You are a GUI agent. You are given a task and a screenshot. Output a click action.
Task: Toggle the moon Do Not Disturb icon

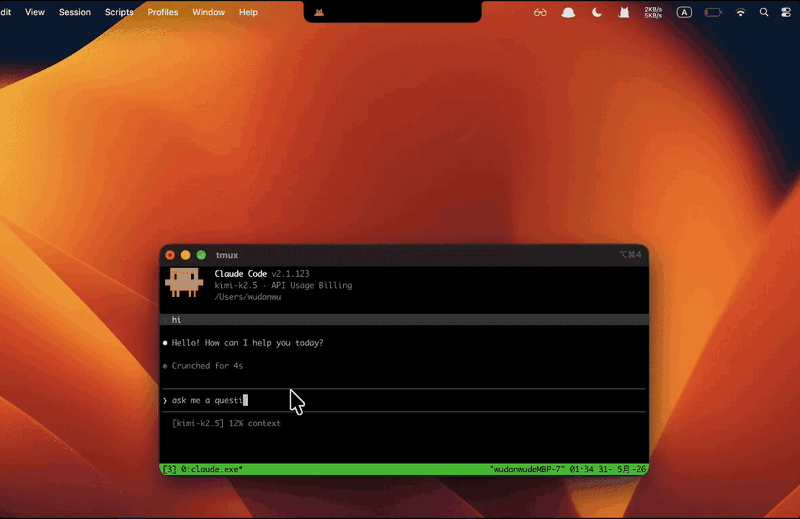(x=596, y=13)
